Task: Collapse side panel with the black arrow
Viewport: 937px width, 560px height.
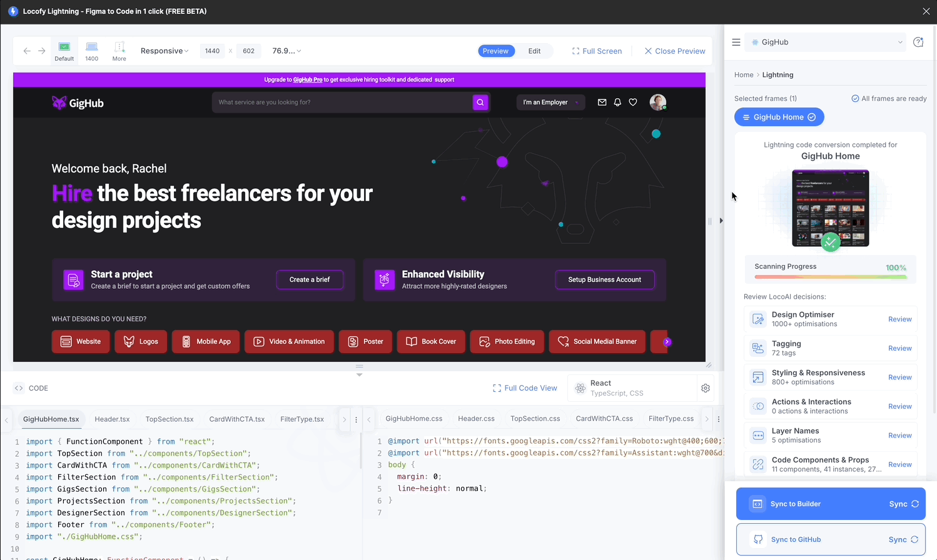Action: (721, 221)
